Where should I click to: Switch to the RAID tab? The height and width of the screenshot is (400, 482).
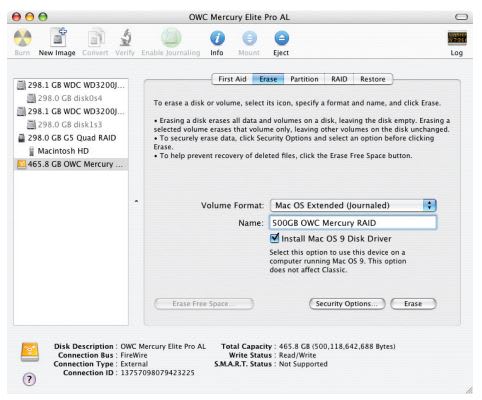coord(339,79)
